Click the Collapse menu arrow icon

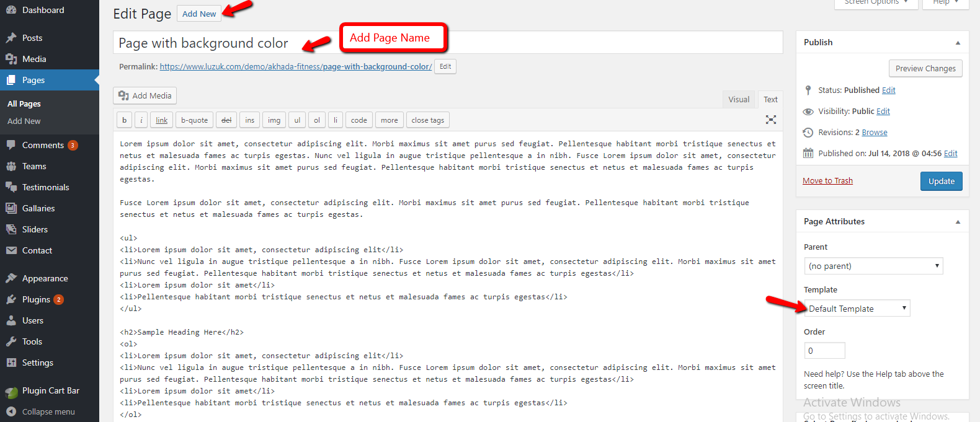click(x=11, y=411)
